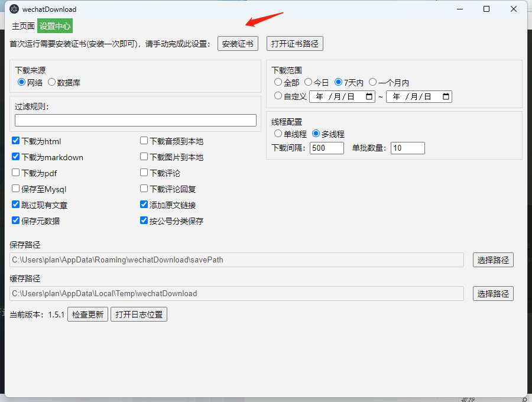The height and width of the screenshot is (402, 532).
Task: Click the 单批数量 value field
Action: pyautogui.click(x=407, y=148)
